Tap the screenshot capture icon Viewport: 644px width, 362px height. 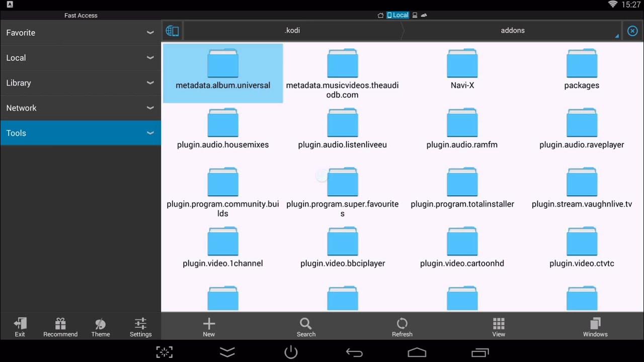click(x=165, y=352)
